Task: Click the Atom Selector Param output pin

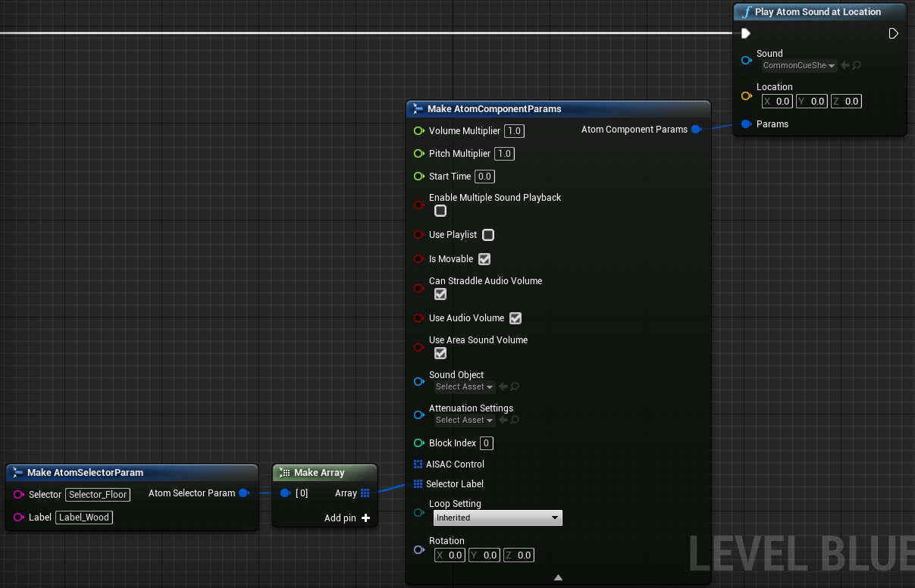Action: [244, 493]
